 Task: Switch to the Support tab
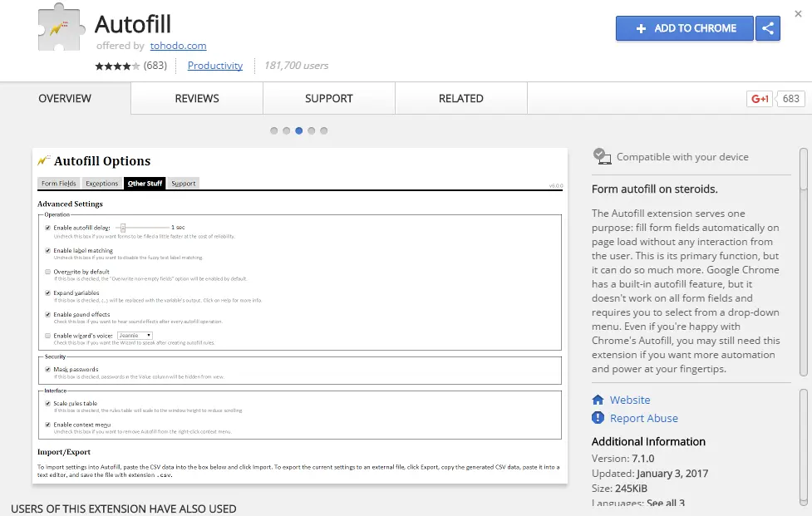click(329, 98)
